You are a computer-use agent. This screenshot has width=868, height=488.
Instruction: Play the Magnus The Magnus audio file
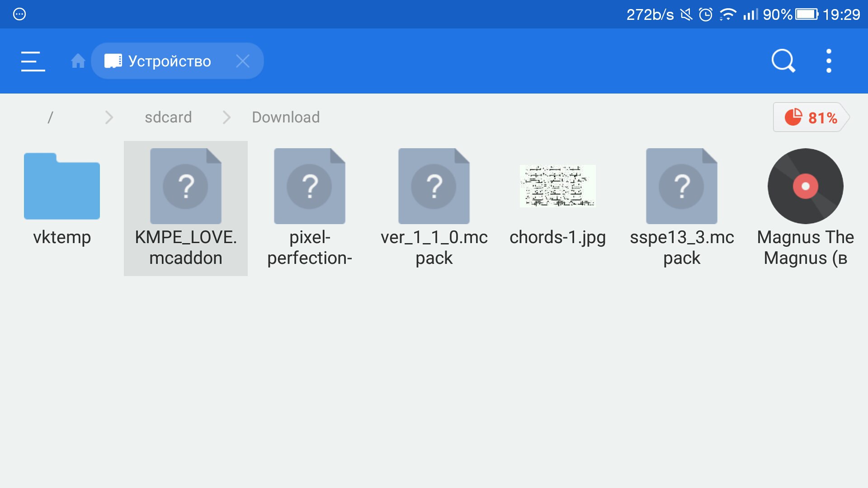click(806, 199)
